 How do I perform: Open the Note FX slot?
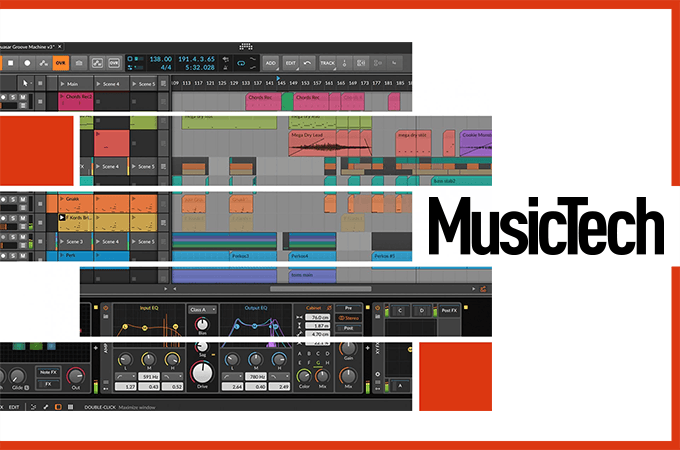coord(48,372)
